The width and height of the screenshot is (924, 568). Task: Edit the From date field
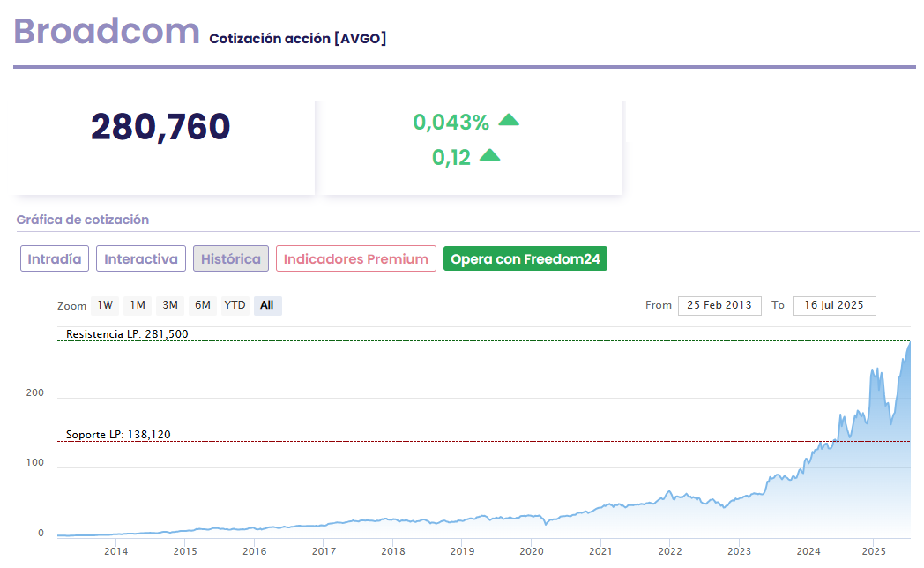pos(719,305)
